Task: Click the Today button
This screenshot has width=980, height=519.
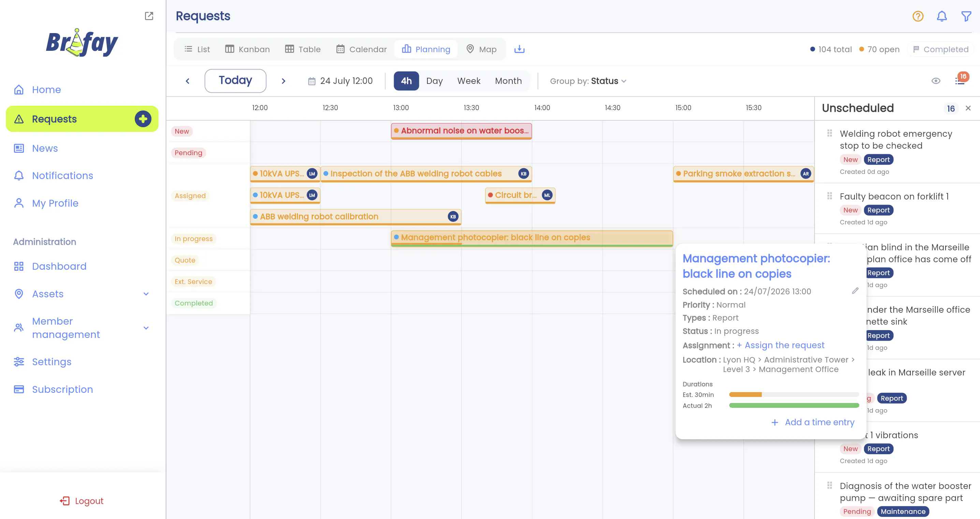Action: tap(235, 80)
